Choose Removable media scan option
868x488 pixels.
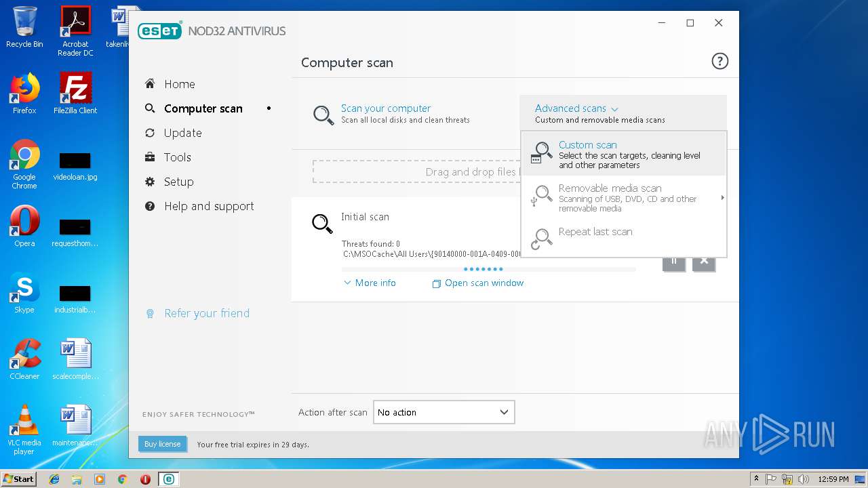(623, 197)
